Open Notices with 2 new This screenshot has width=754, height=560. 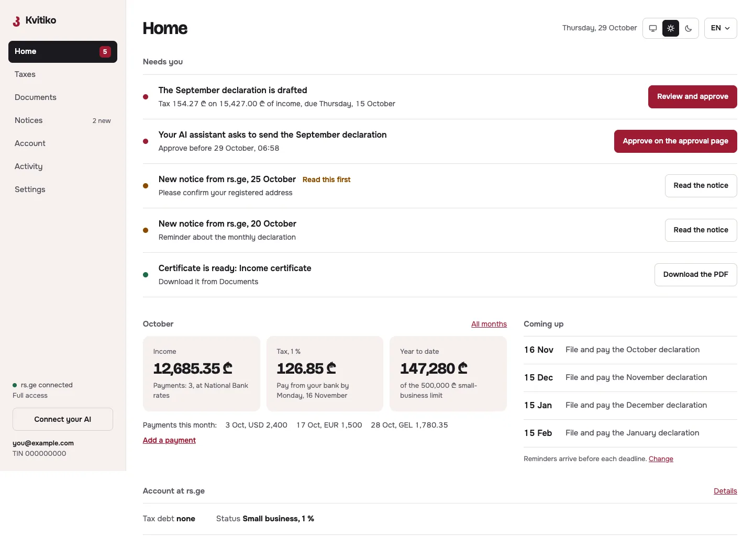(63, 120)
